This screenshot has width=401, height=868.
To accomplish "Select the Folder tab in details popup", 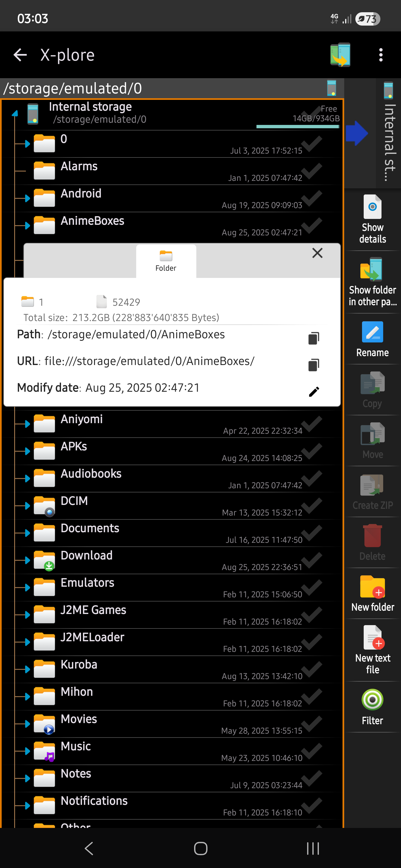I will [x=166, y=261].
